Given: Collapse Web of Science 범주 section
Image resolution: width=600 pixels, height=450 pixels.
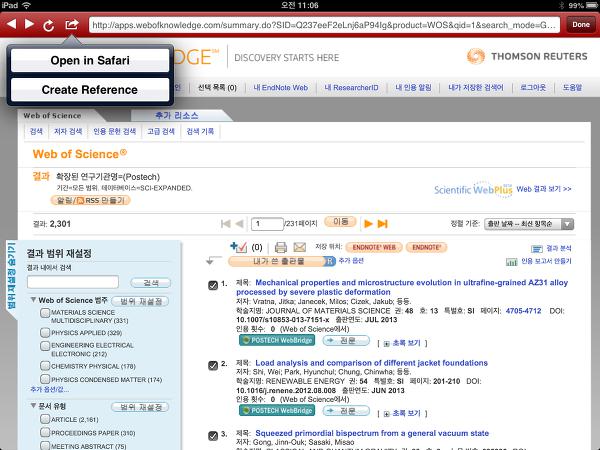Looking at the screenshot, I should pos(33,300).
